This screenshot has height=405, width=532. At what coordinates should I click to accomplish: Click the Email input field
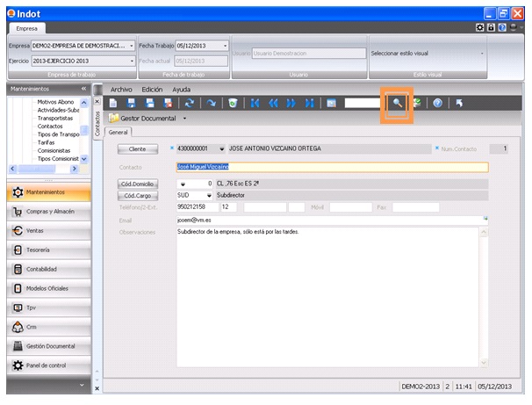329,220
